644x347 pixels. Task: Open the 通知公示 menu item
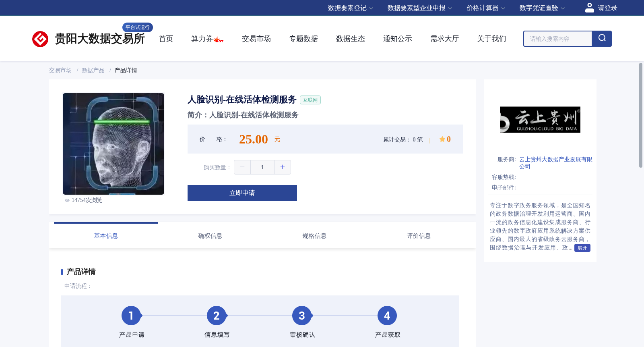398,39
